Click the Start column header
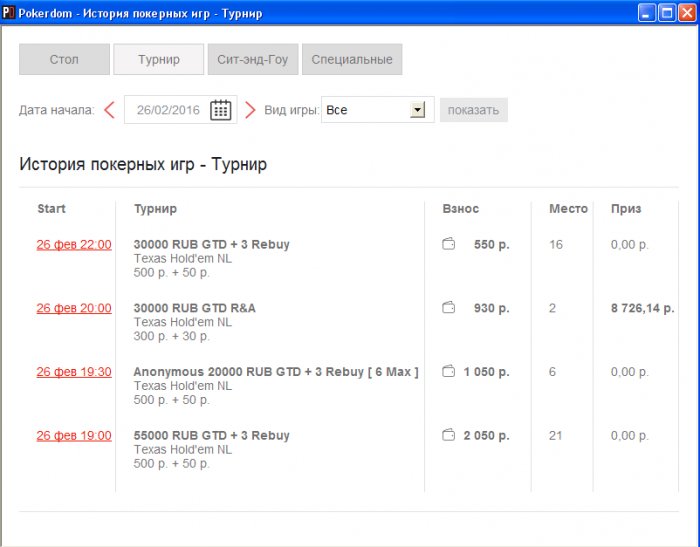700x547 pixels. pyautogui.click(x=51, y=209)
